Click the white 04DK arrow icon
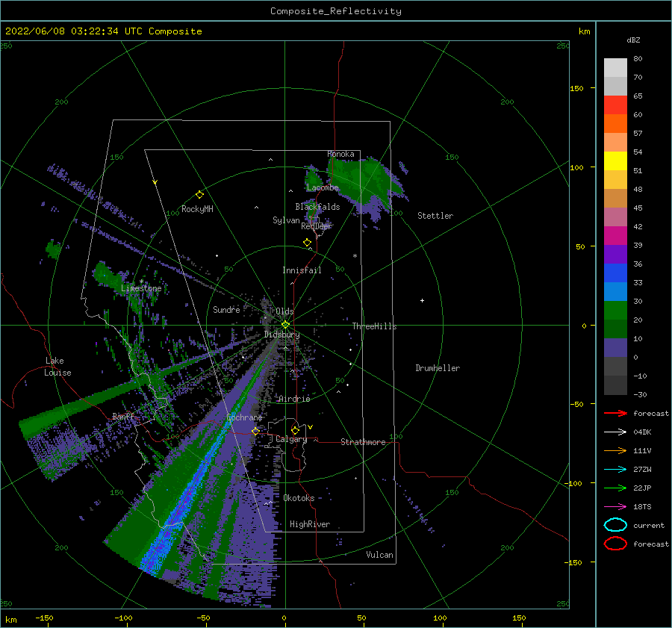672x628 pixels. tap(615, 432)
